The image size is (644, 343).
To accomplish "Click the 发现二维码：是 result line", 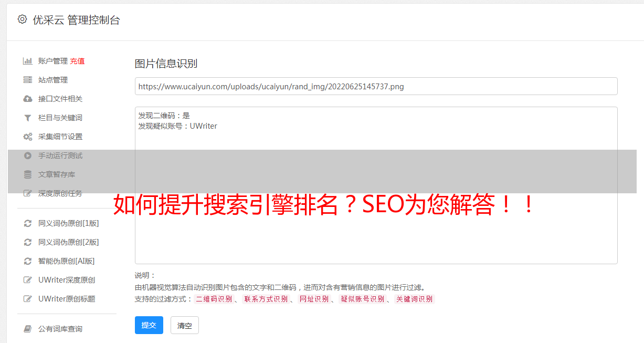I will pos(164,116).
